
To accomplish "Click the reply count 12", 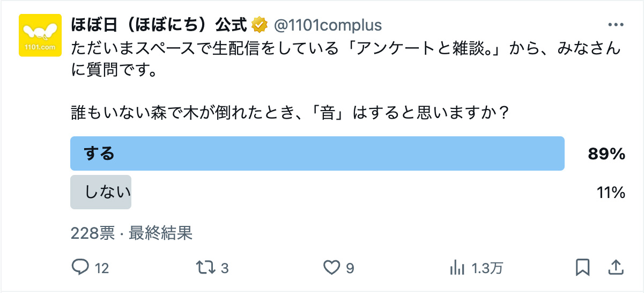I will 102,268.
